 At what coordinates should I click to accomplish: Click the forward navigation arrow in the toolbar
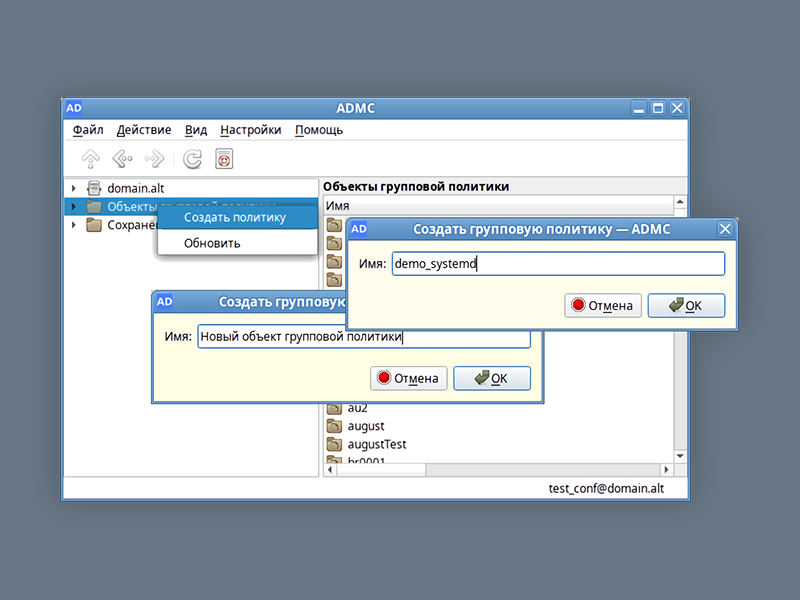(155, 159)
